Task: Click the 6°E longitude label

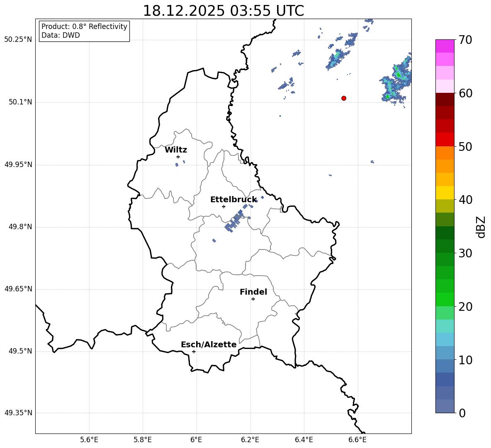Action: (196, 440)
